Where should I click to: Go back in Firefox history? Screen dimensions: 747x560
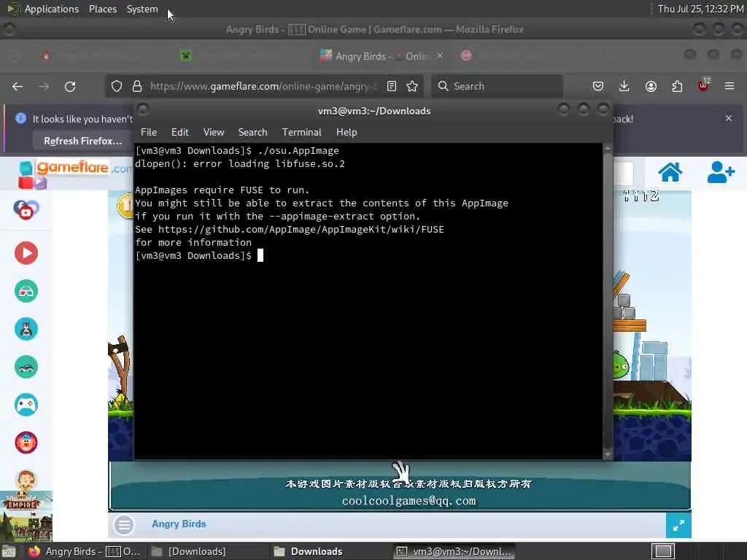[x=18, y=86]
